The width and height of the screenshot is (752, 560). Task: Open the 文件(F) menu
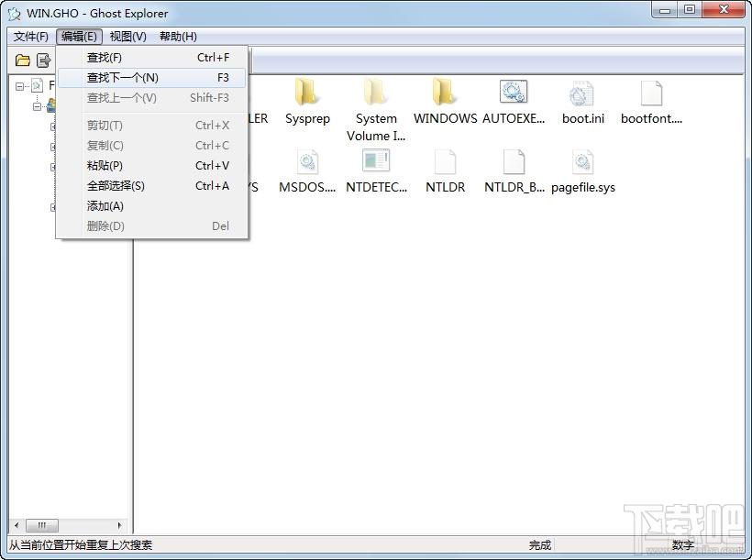point(30,37)
